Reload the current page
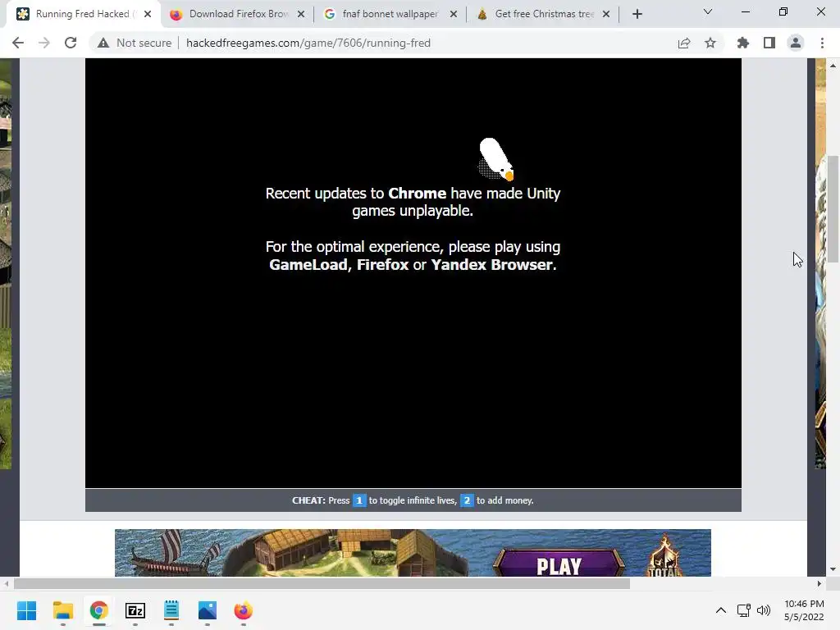This screenshot has height=630, width=840. tap(71, 43)
